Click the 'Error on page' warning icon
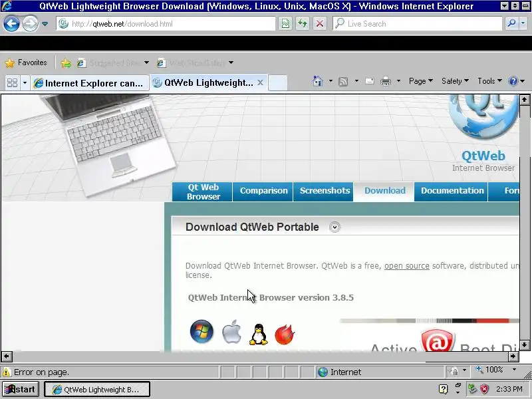This screenshot has height=399, width=532. point(7,372)
